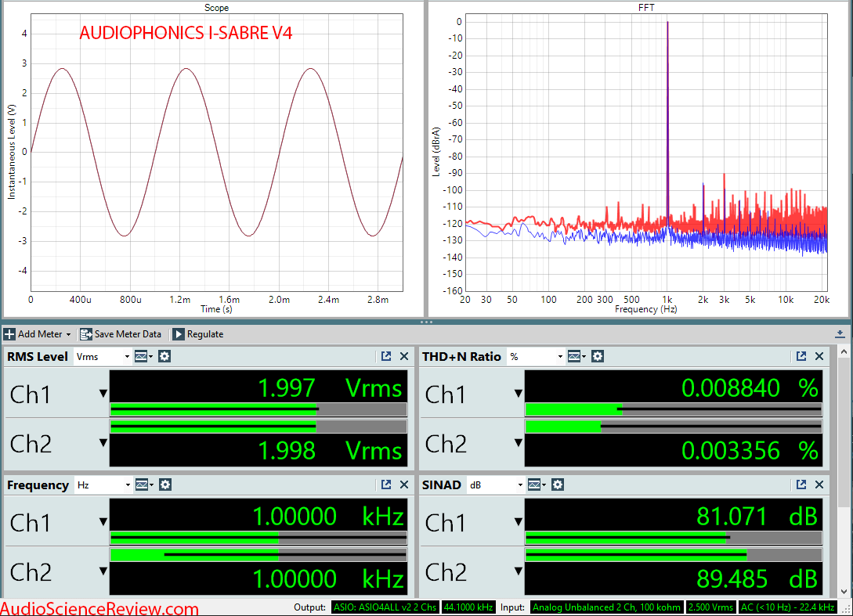Open THD+N Ratio unit dropdown (%)
The width and height of the screenshot is (853, 616).
pyautogui.click(x=536, y=357)
